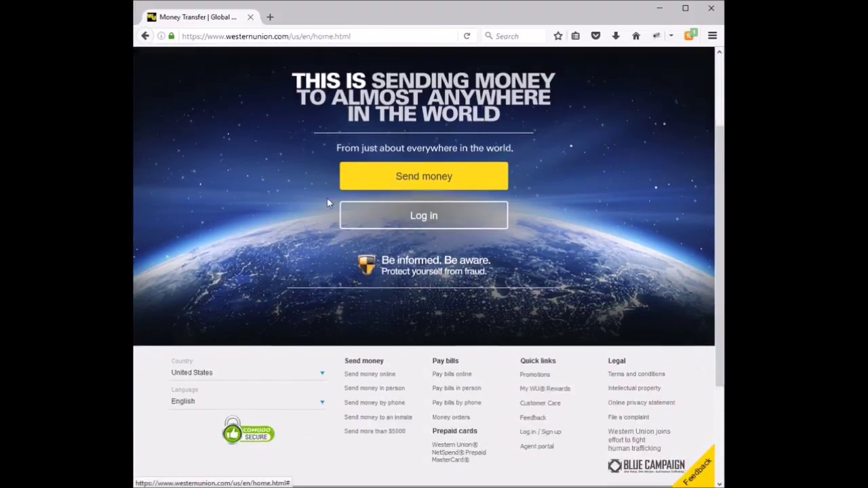Image resolution: width=868 pixels, height=488 pixels.
Task: Click the Log in button
Action: point(424,216)
